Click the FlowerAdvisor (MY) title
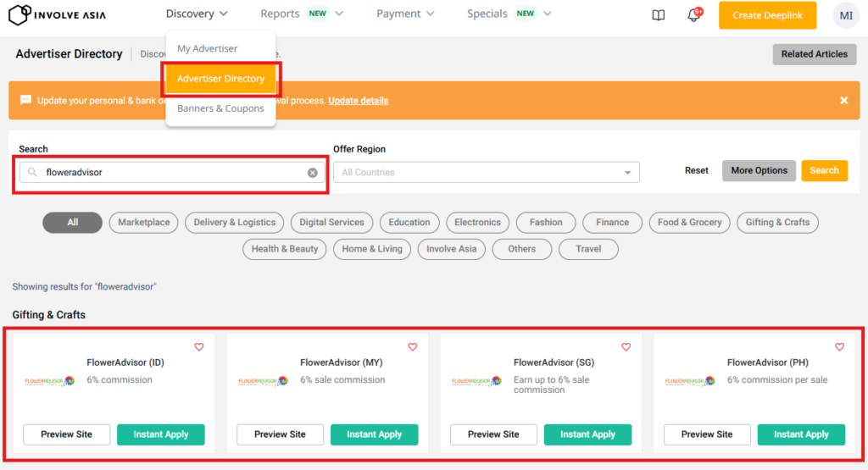 click(341, 362)
